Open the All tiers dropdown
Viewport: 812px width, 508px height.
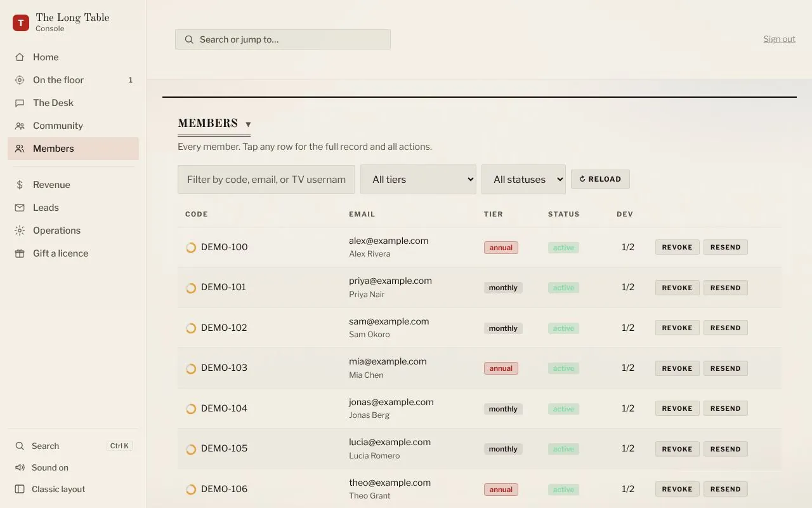pyautogui.click(x=418, y=180)
